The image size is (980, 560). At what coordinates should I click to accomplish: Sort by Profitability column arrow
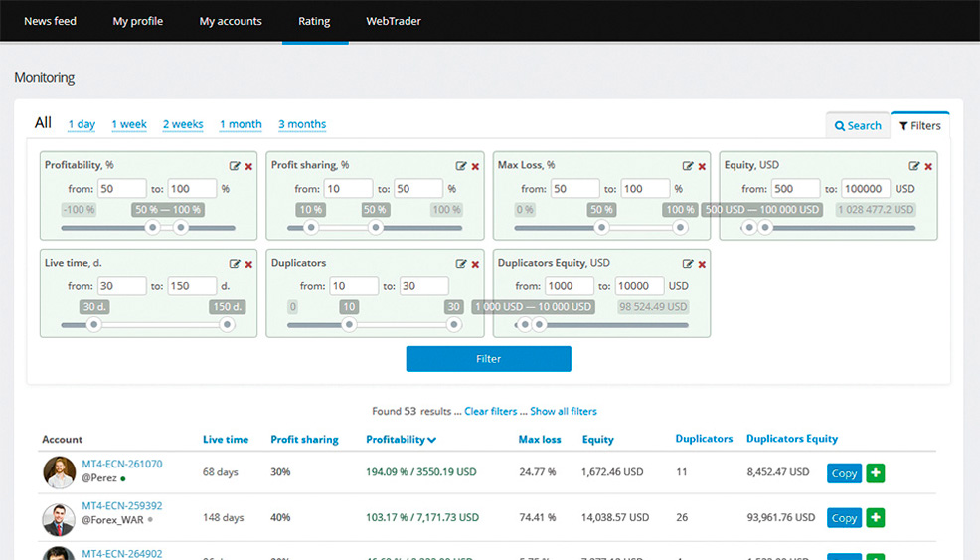point(432,440)
